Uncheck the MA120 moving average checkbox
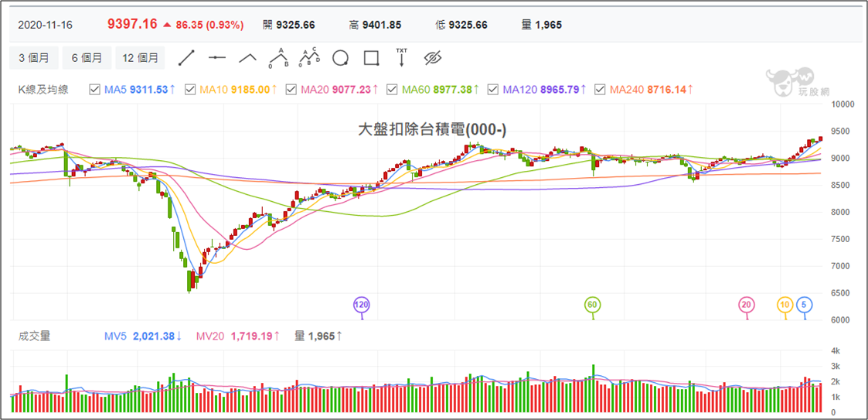The image size is (868, 420). (x=492, y=89)
